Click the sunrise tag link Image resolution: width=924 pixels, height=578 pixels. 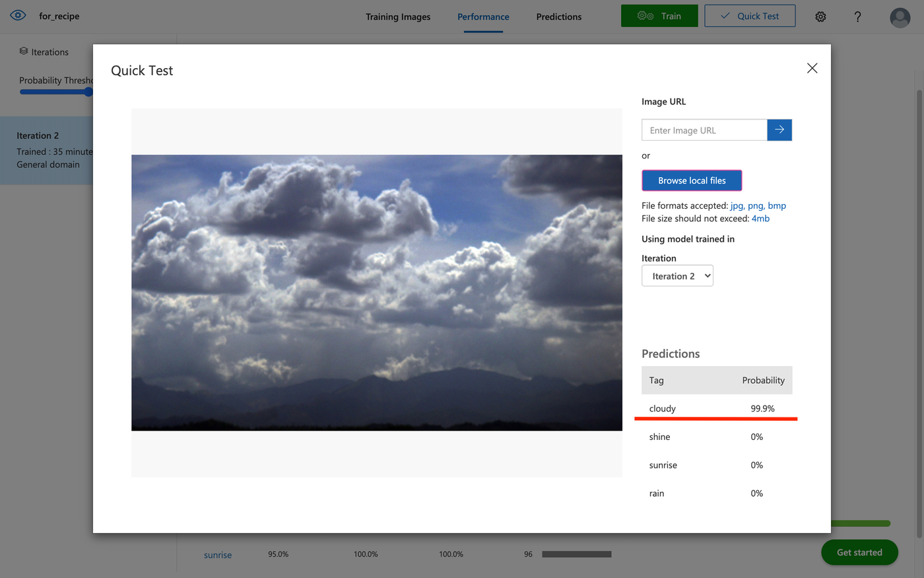point(218,555)
